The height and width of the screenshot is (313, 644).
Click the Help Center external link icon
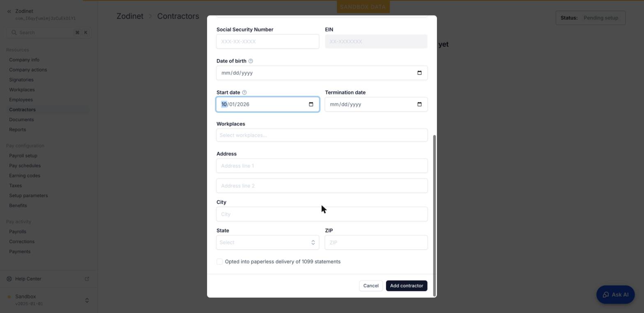pyautogui.click(x=87, y=279)
